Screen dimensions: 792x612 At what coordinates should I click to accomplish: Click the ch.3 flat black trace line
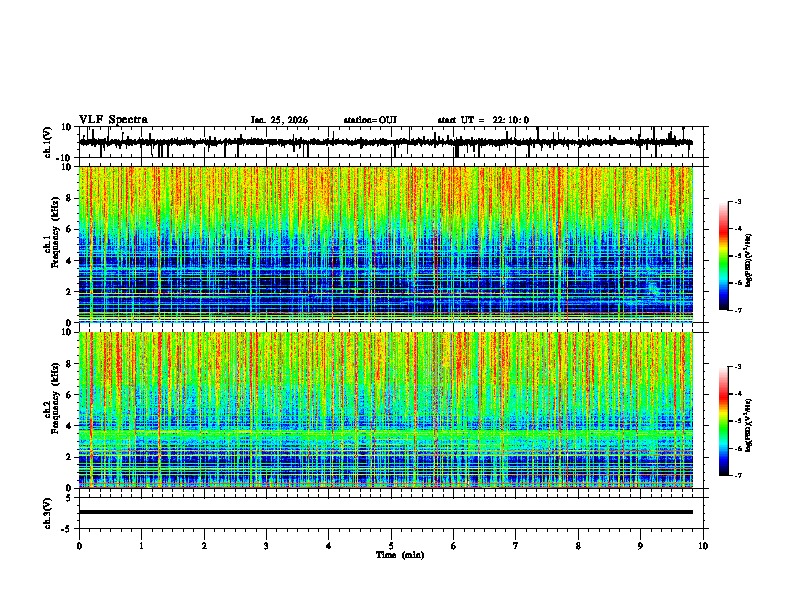[385, 512]
